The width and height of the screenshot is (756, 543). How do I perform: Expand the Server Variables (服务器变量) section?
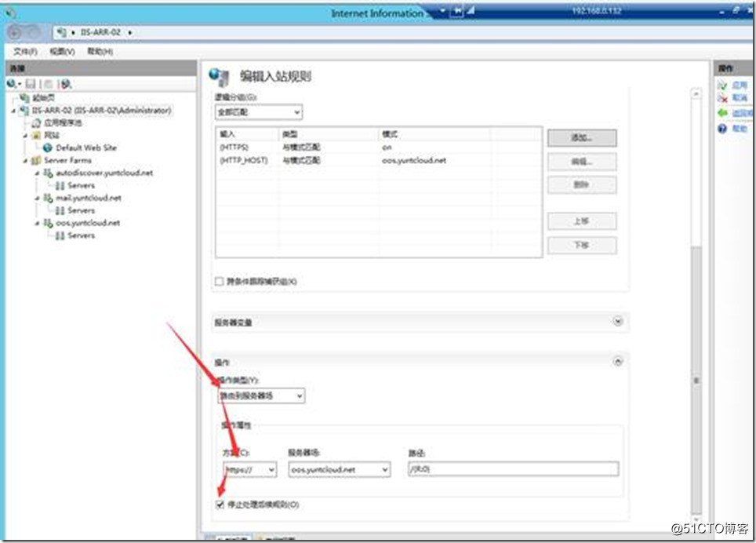point(618,322)
